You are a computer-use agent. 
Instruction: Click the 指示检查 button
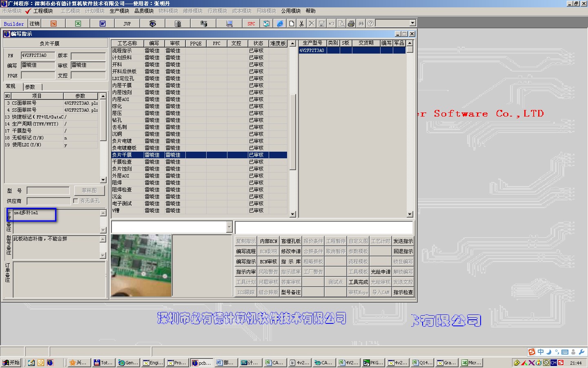tap(403, 292)
